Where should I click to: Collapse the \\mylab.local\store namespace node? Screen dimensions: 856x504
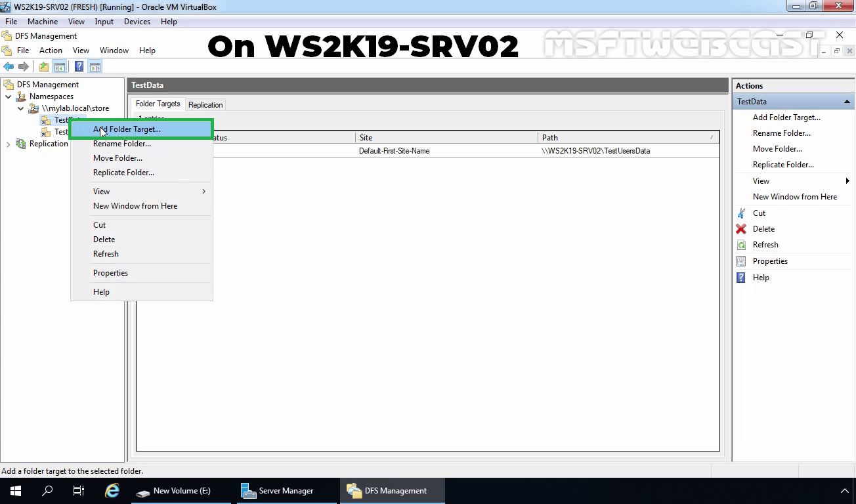pos(20,108)
